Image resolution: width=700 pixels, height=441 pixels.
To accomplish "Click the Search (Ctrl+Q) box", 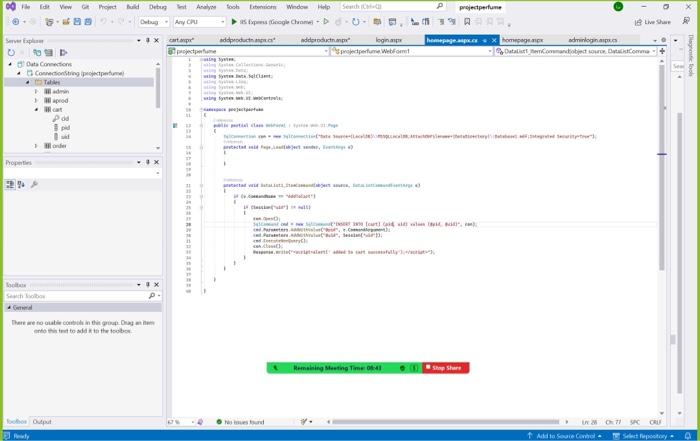I will click(x=392, y=7).
